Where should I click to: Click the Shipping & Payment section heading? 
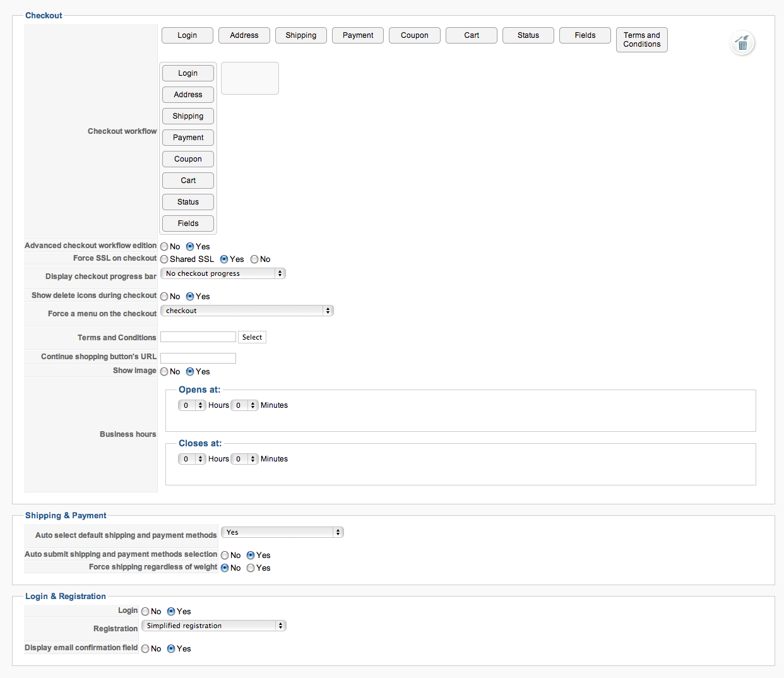click(x=66, y=516)
